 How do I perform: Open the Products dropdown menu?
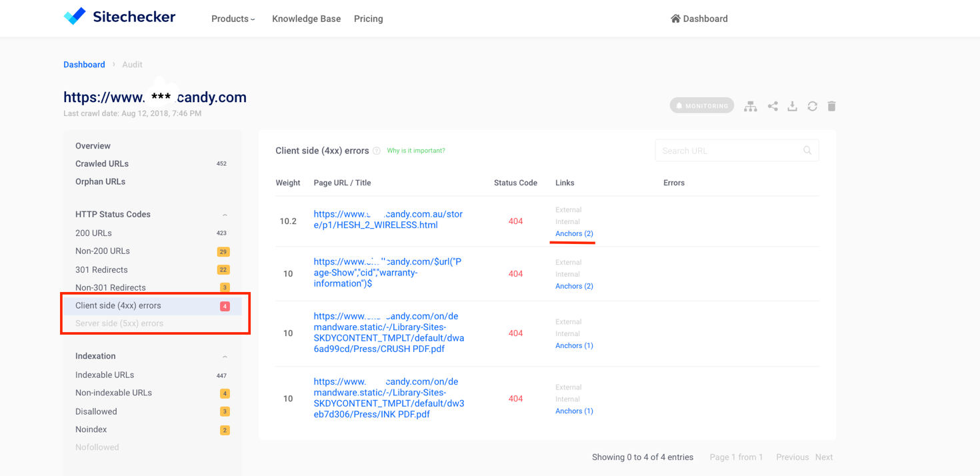(x=233, y=19)
